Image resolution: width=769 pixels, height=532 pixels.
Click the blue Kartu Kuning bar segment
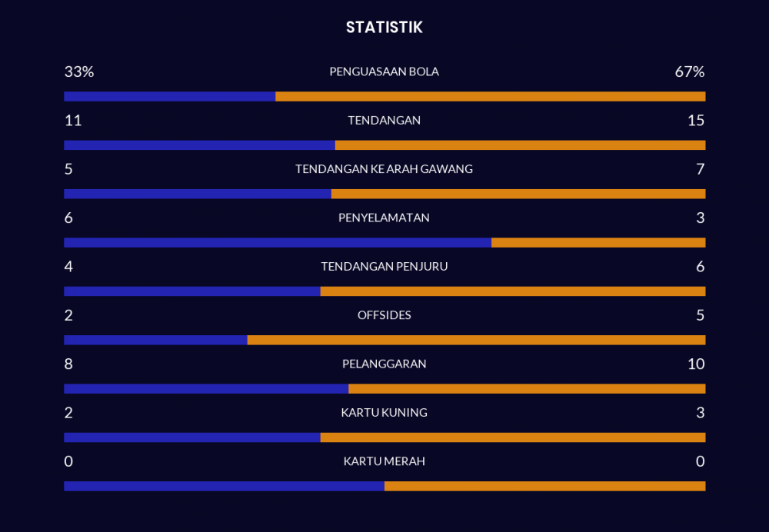[x=191, y=437]
